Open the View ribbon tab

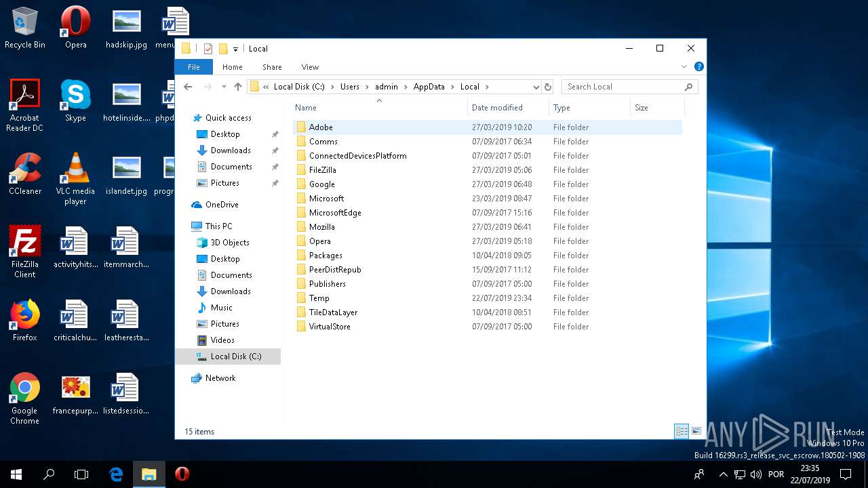[x=310, y=67]
